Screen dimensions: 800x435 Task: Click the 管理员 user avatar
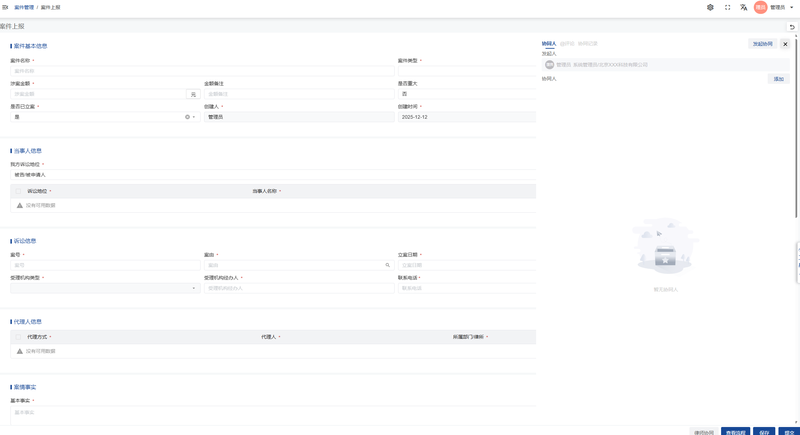click(761, 8)
